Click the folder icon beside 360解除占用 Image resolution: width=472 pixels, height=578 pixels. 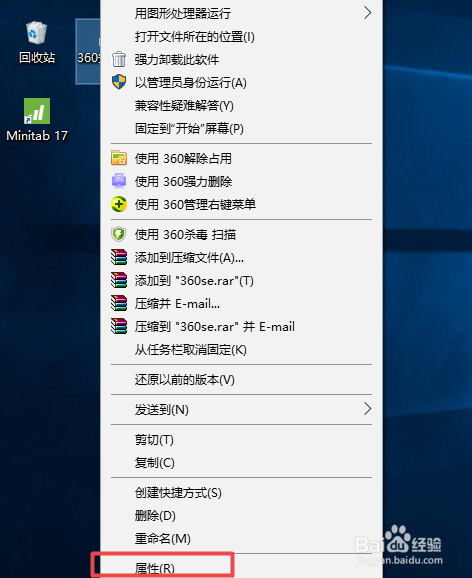point(119,158)
